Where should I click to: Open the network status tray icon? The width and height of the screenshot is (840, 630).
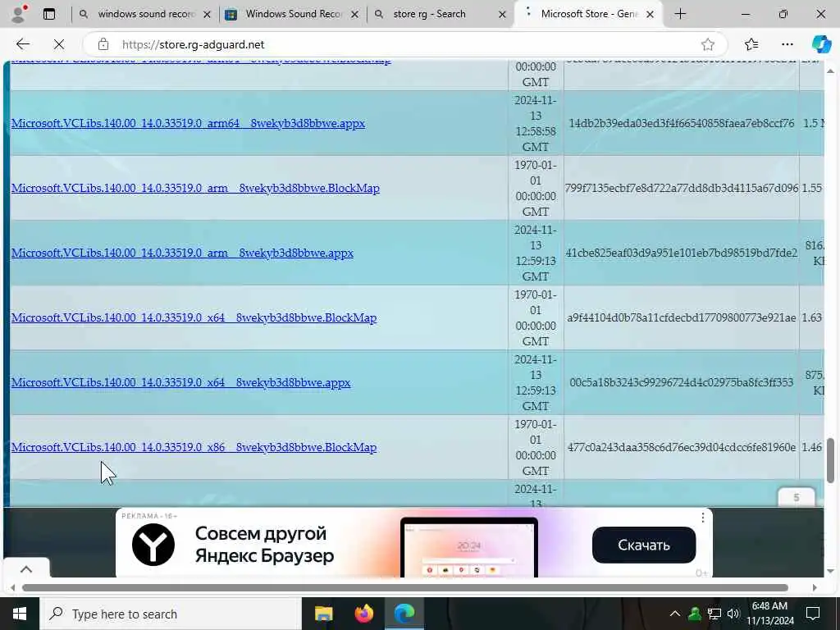[714, 614]
